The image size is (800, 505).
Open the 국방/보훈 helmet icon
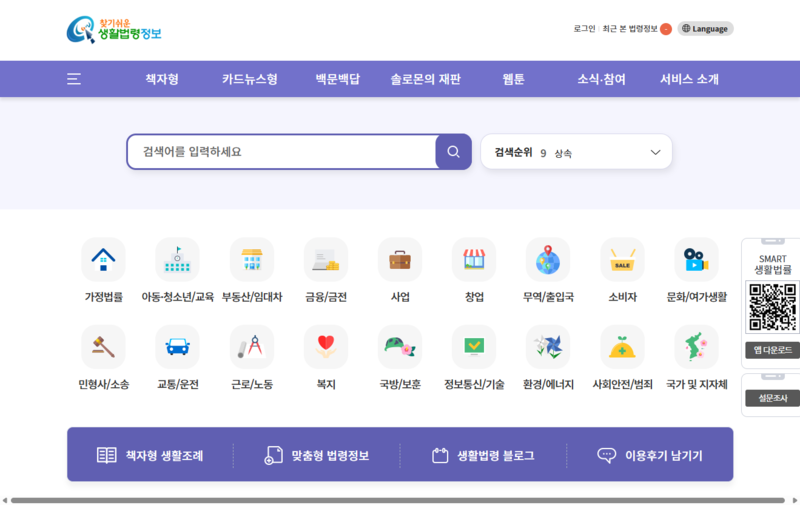[x=399, y=347]
